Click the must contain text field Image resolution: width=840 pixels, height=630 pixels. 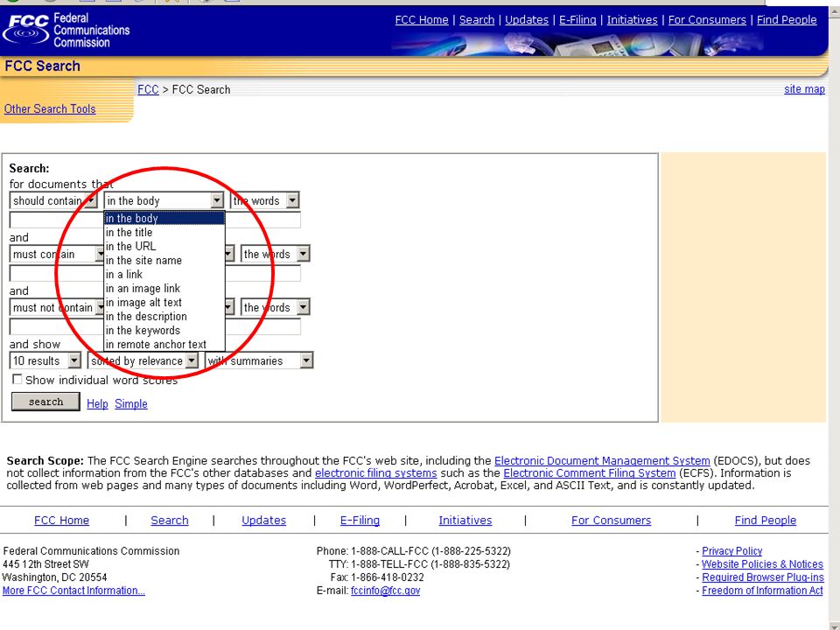pyautogui.click(x=156, y=273)
